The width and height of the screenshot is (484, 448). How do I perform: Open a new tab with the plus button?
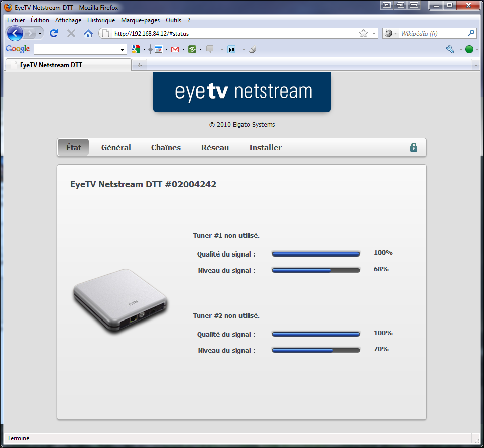(140, 65)
